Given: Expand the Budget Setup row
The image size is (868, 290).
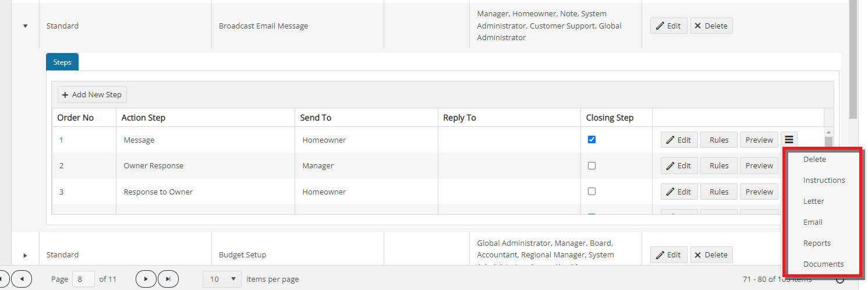Looking at the screenshot, I should click(25, 255).
